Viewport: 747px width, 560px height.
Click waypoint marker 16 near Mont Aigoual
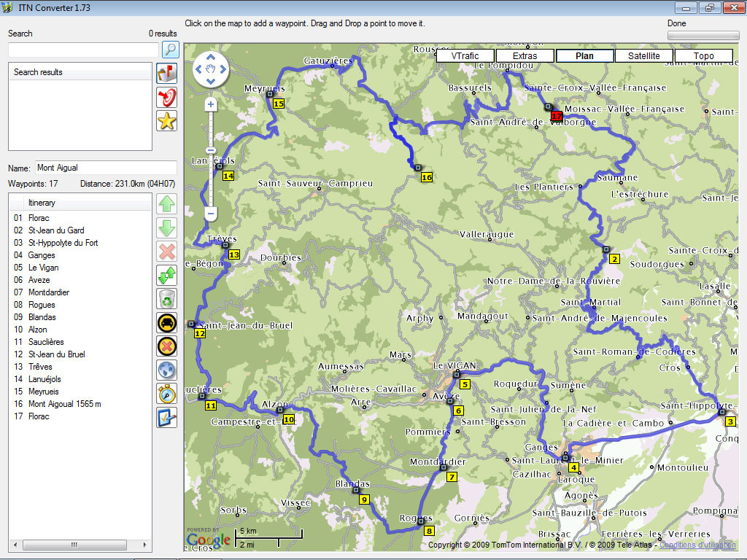click(426, 177)
